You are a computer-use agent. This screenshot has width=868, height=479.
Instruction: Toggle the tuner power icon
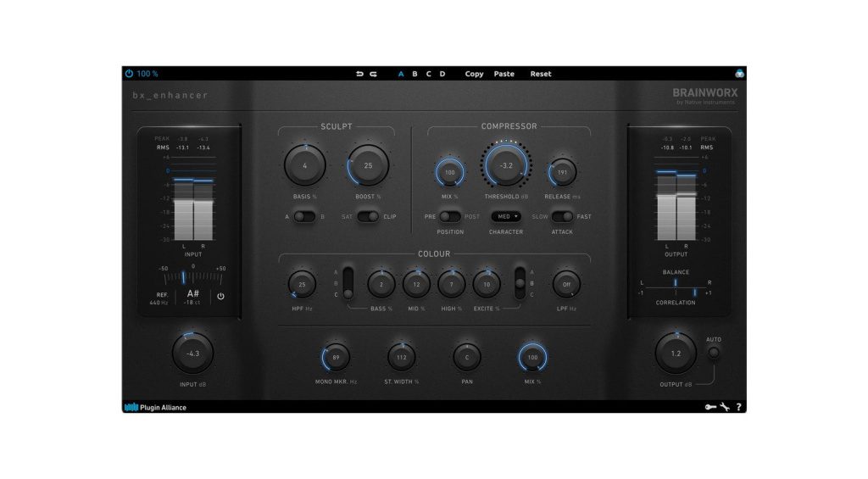tap(221, 297)
